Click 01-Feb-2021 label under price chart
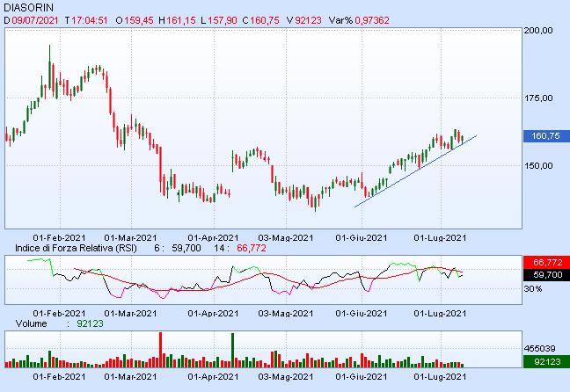The height and width of the screenshot is (392, 570). click(59, 238)
